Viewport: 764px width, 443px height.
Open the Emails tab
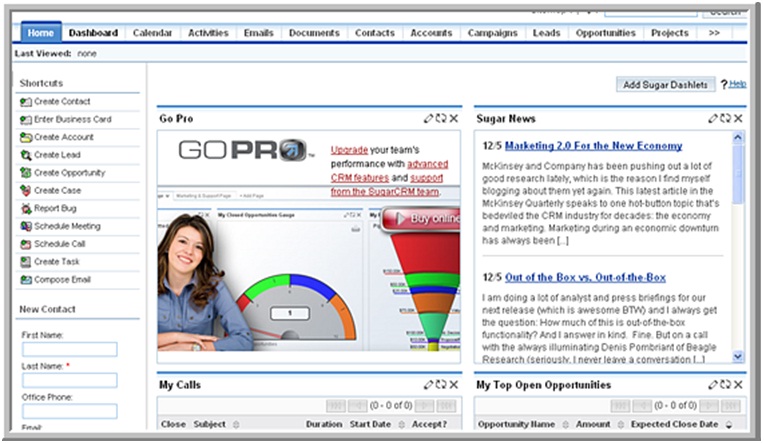click(258, 33)
